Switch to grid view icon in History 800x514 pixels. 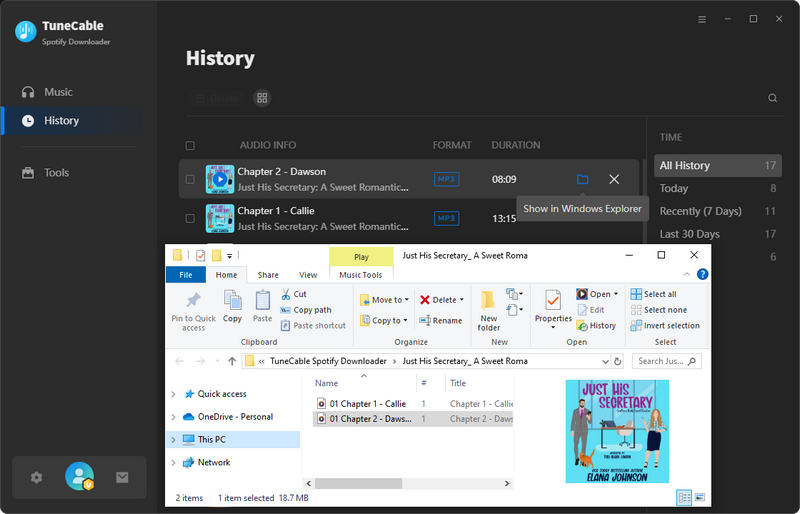[262, 98]
